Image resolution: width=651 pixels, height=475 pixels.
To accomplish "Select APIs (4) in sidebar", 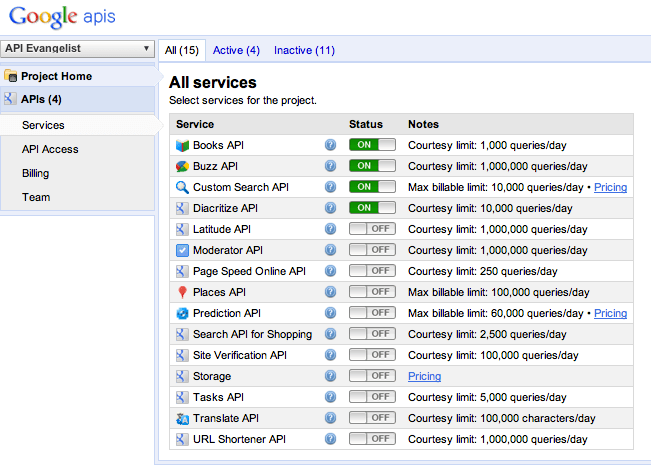I will [78, 99].
